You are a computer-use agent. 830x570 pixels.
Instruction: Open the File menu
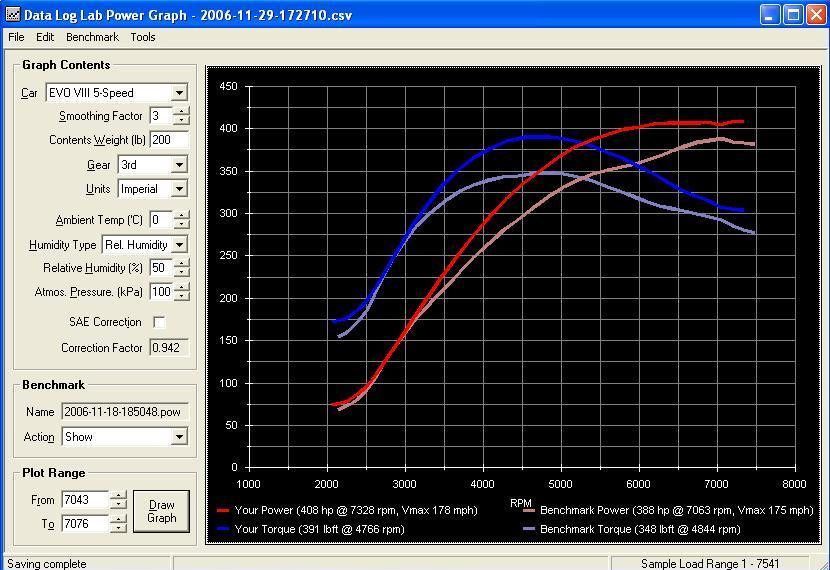click(x=16, y=37)
